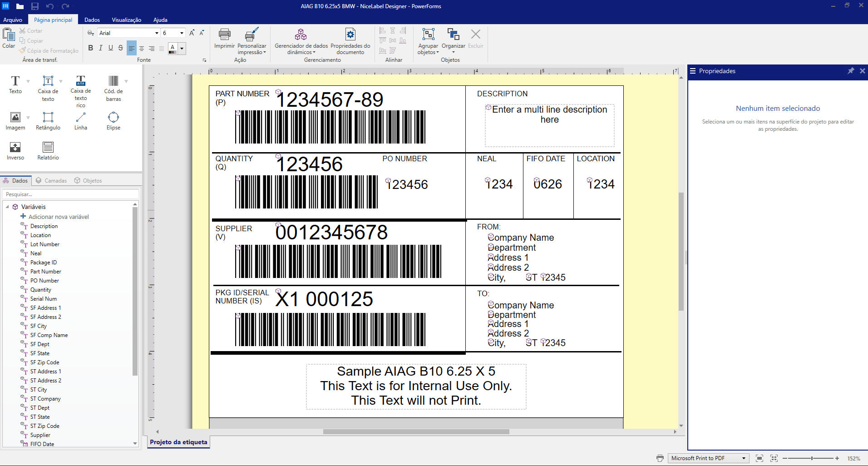Viewport: 868px width, 466px height.
Task: Click the zoom in plus button
Action: tap(837, 458)
